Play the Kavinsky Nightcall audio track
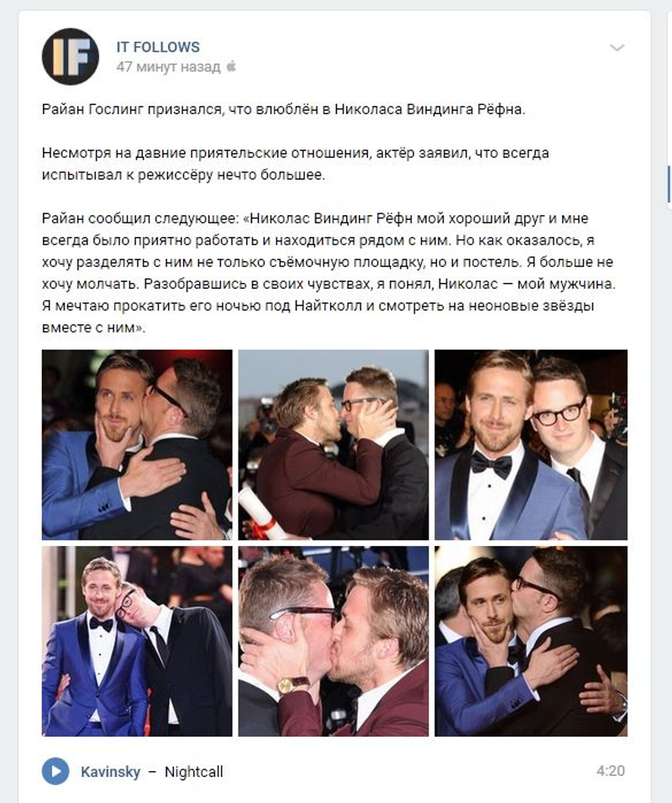This screenshot has height=803, width=672. [55, 771]
